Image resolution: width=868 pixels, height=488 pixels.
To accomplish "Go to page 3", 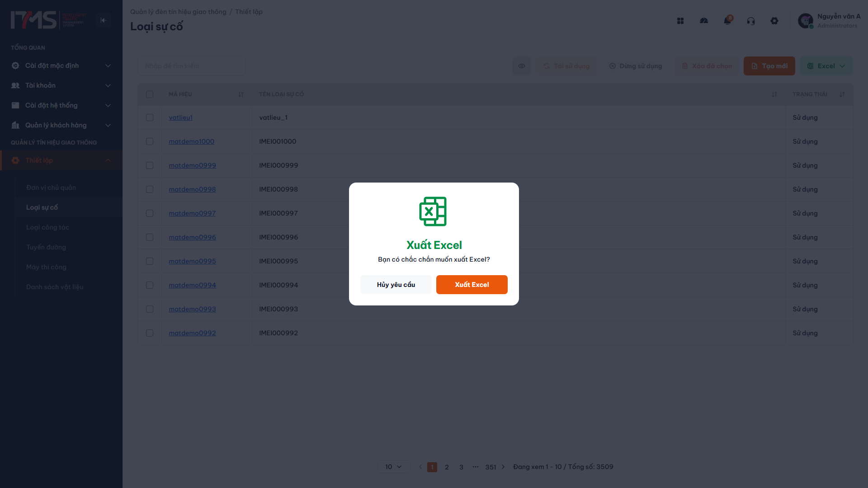I will coord(461,467).
